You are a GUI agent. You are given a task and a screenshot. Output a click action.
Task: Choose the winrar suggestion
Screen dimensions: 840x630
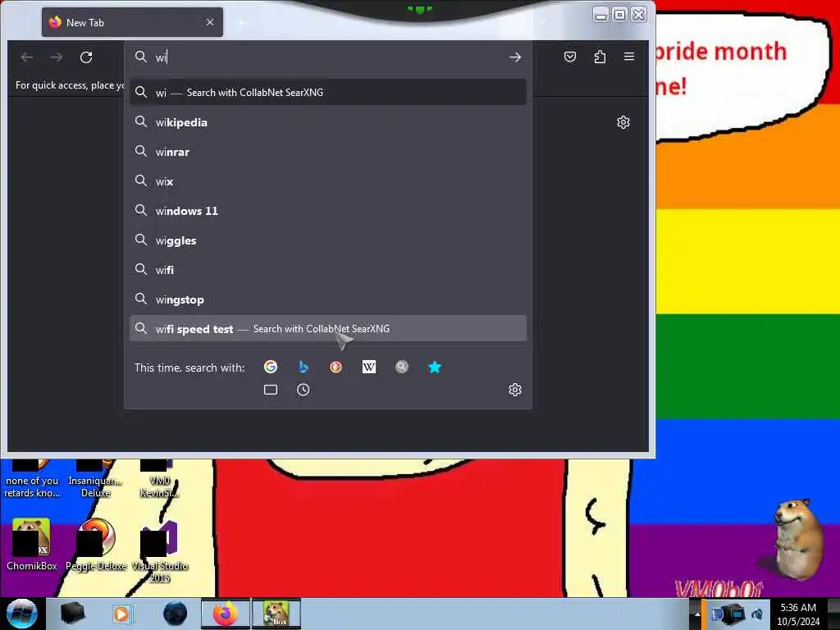pos(328,152)
